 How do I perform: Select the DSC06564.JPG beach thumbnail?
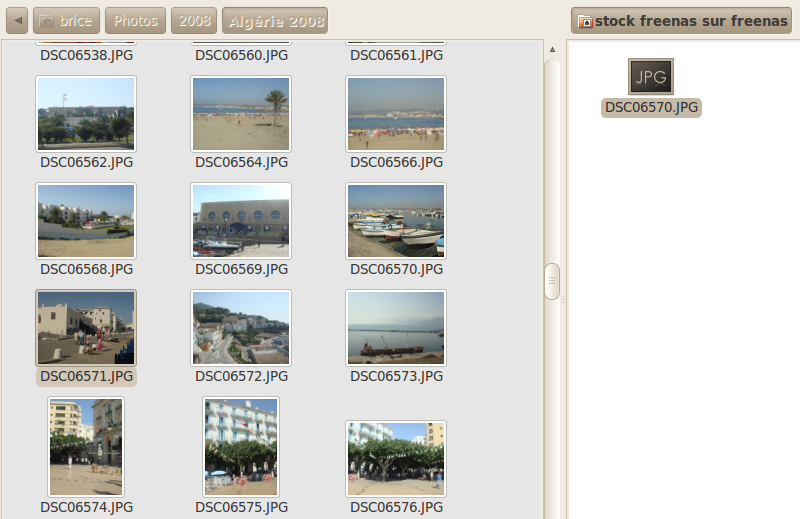[x=241, y=114]
